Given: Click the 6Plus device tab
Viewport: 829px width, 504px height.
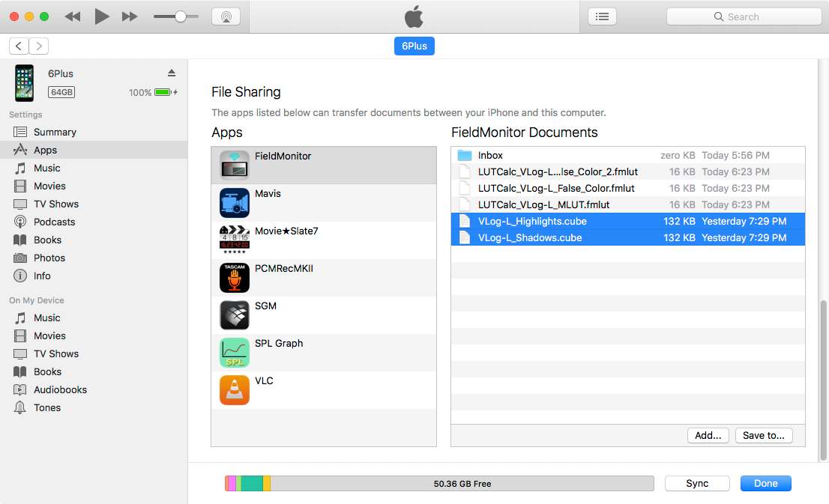Looking at the screenshot, I should click(414, 46).
